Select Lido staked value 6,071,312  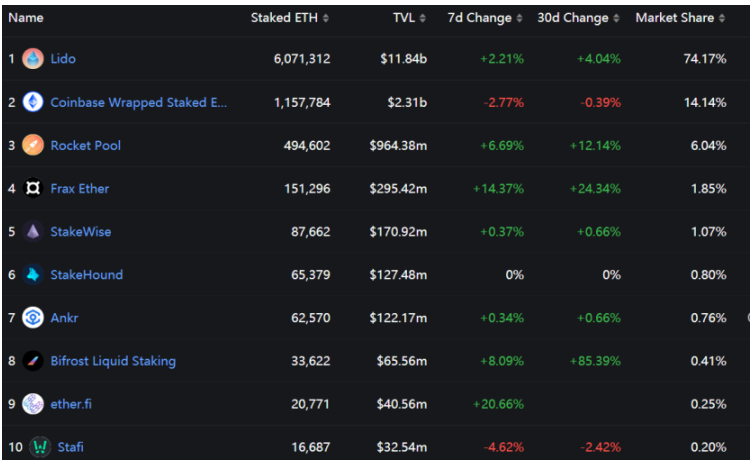(x=302, y=59)
